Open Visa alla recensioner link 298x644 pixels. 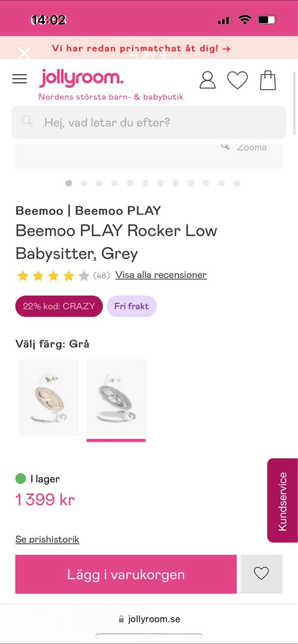tap(161, 275)
